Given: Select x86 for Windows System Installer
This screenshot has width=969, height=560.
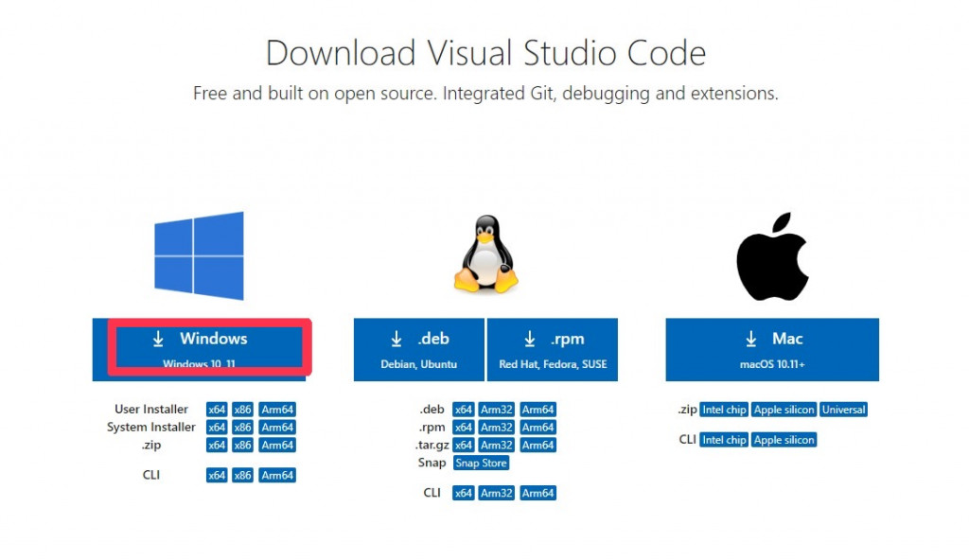Looking at the screenshot, I should click(x=243, y=428).
